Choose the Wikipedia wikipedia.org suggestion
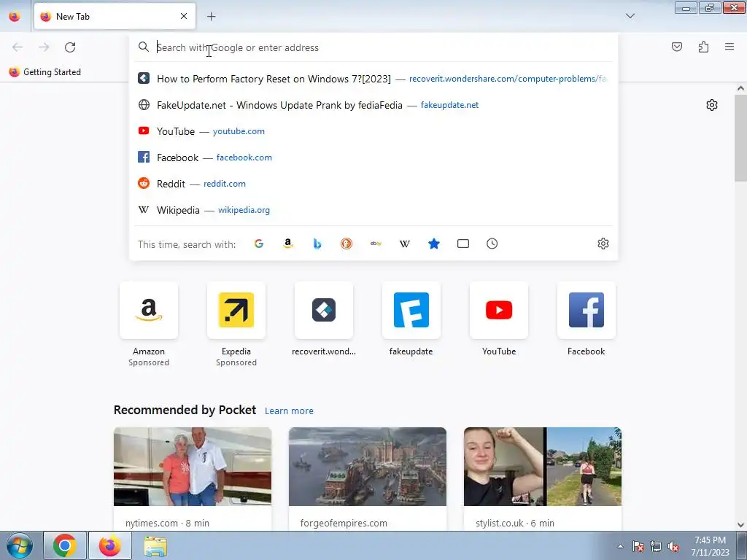 coord(373,209)
